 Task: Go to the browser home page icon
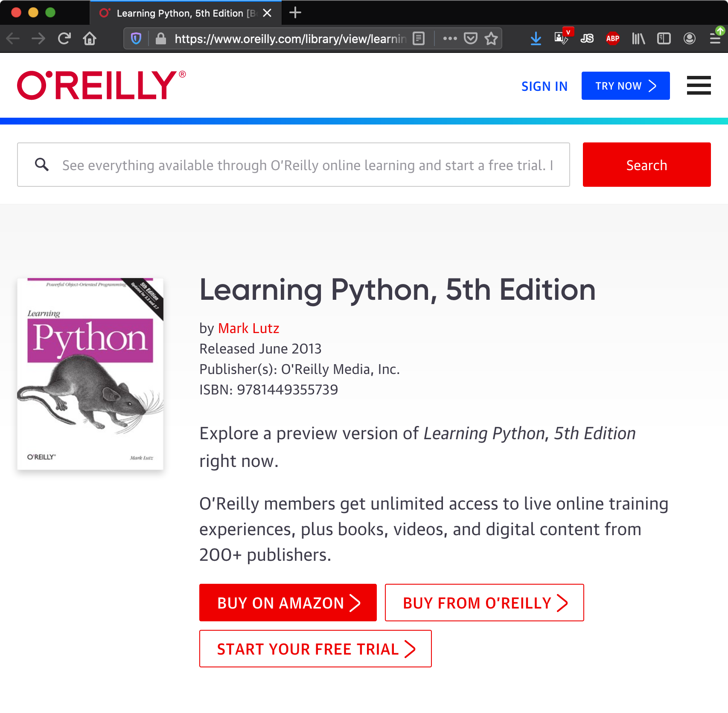pos(90,39)
